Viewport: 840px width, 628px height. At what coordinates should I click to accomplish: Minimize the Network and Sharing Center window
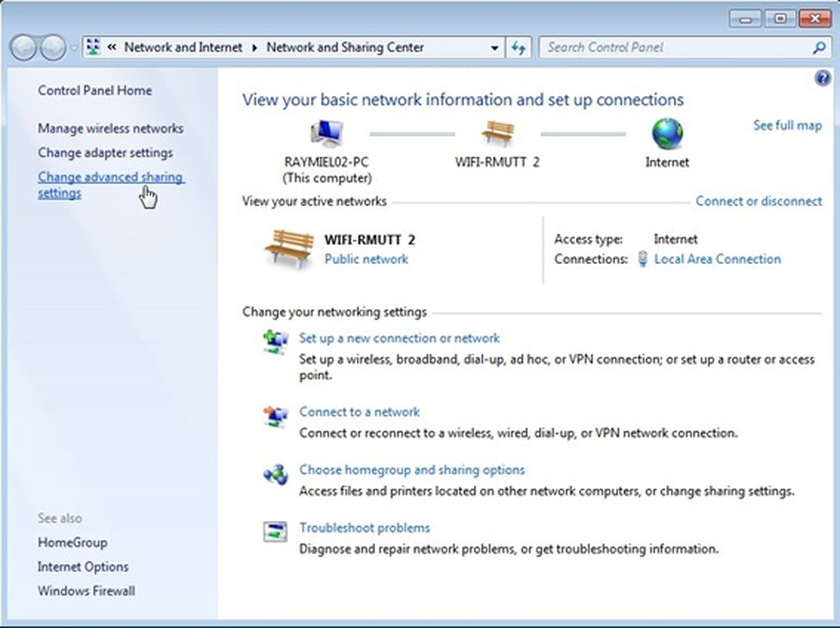tap(745, 19)
